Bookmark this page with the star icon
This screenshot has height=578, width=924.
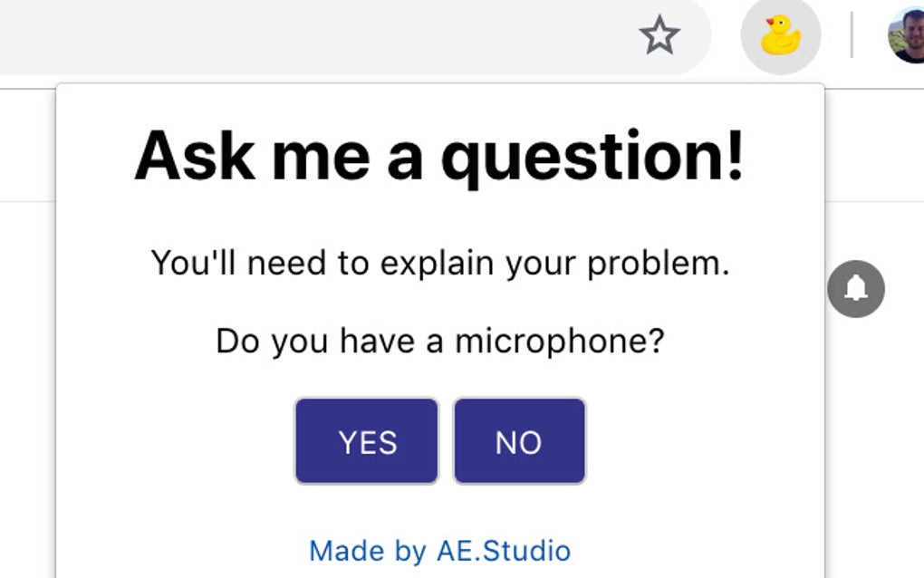pyautogui.click(x=659, y=36)
